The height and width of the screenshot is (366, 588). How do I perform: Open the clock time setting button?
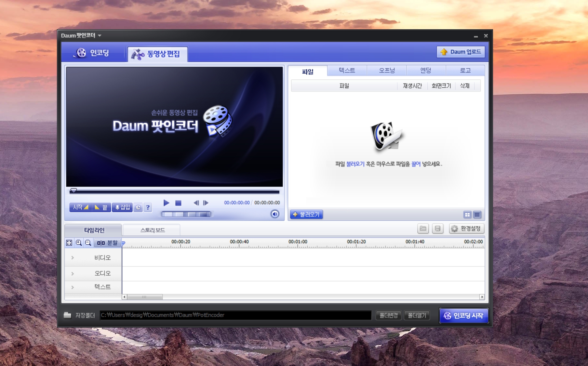click(138, 207)
